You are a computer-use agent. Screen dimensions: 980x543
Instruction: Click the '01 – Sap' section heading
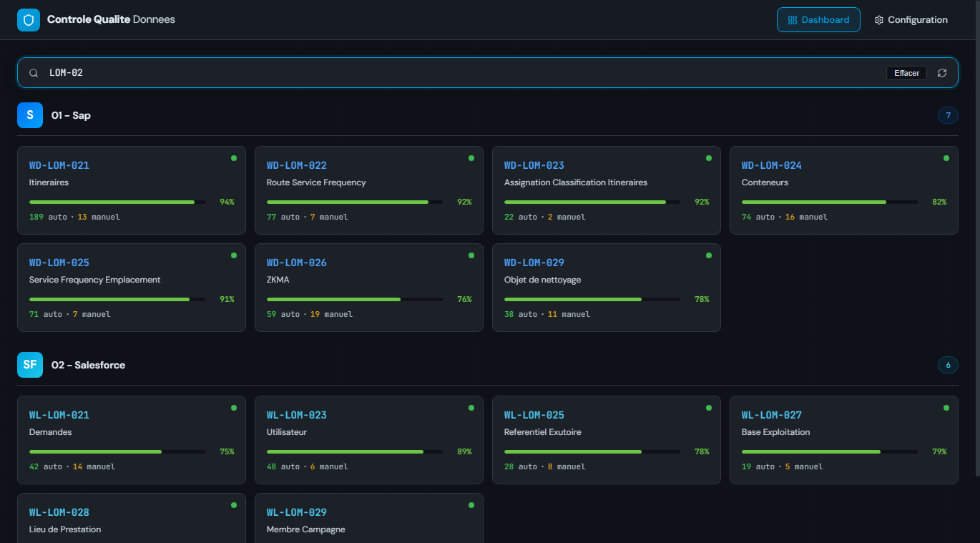pos(71,115)
